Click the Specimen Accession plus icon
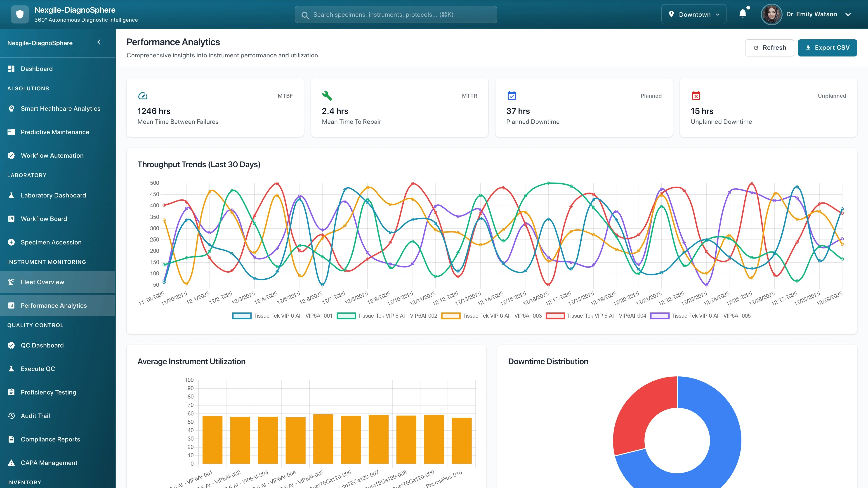Viewport: 868px width, 488px height. [11, 242]
